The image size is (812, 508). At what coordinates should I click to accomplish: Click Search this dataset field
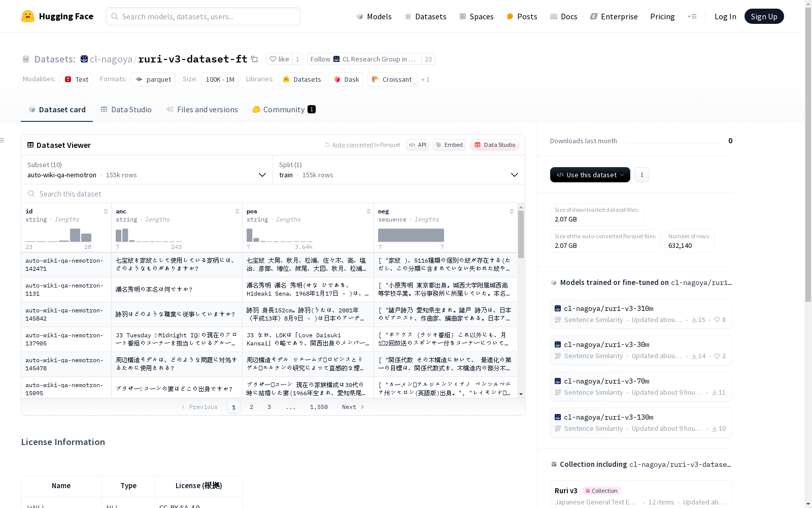(x=273, y=194)
